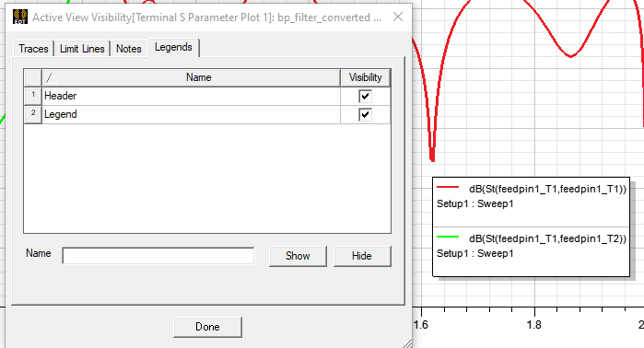This screenshot has width=644, height=348.
Task: Close the Active View Visibility dialog
Action: (398, 17)
